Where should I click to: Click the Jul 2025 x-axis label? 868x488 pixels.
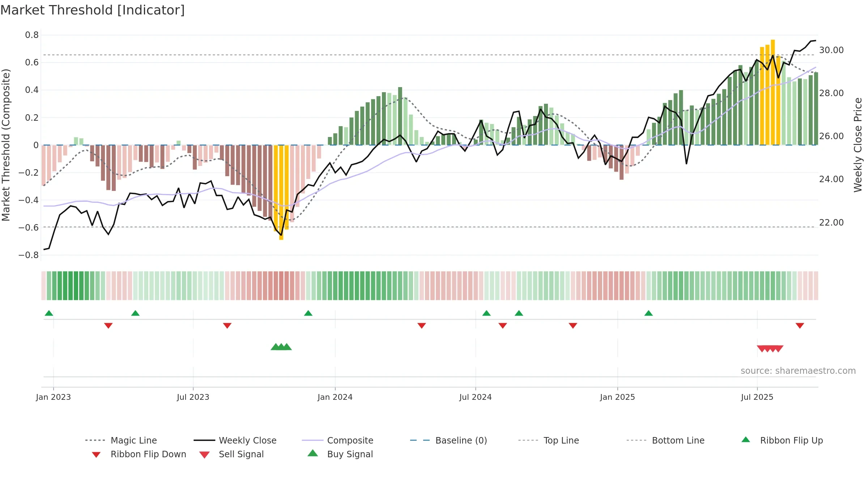click(757, 397)
